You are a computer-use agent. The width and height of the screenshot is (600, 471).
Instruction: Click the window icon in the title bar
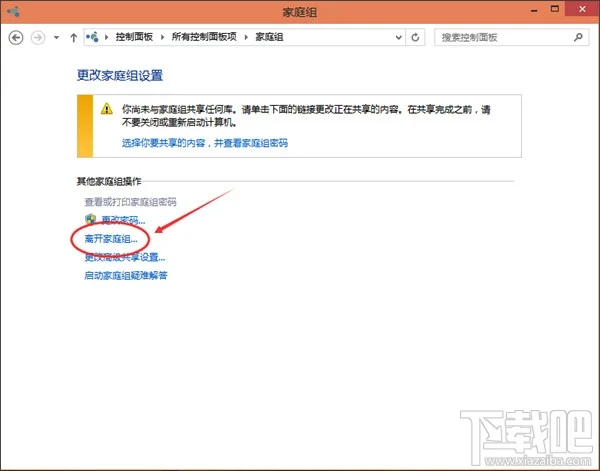click(13, 11)
